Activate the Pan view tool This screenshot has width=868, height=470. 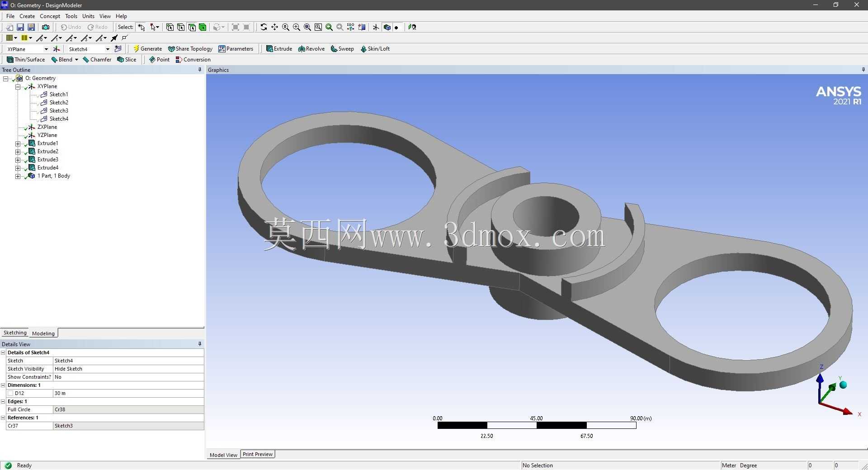[x=274, y=27]
